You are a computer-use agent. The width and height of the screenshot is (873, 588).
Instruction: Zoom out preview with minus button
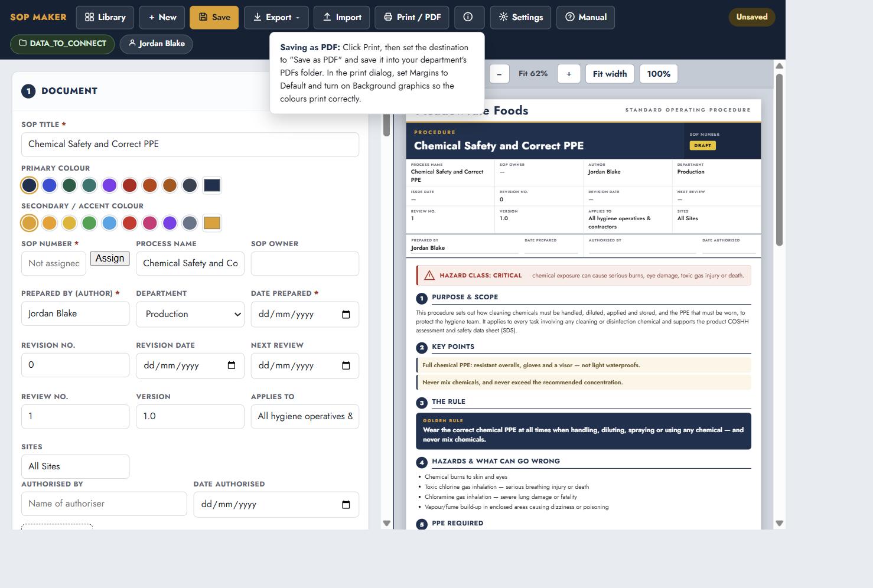[499, 74]
